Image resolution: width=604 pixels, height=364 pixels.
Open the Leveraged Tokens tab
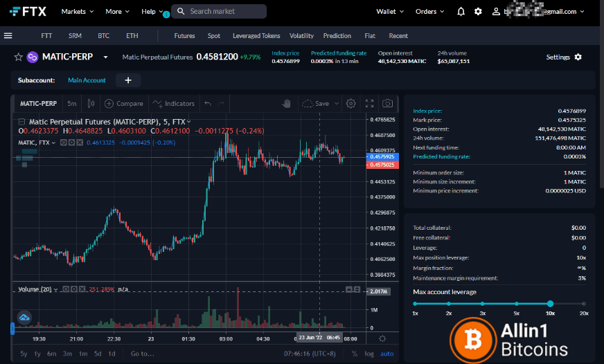(256, 36)
